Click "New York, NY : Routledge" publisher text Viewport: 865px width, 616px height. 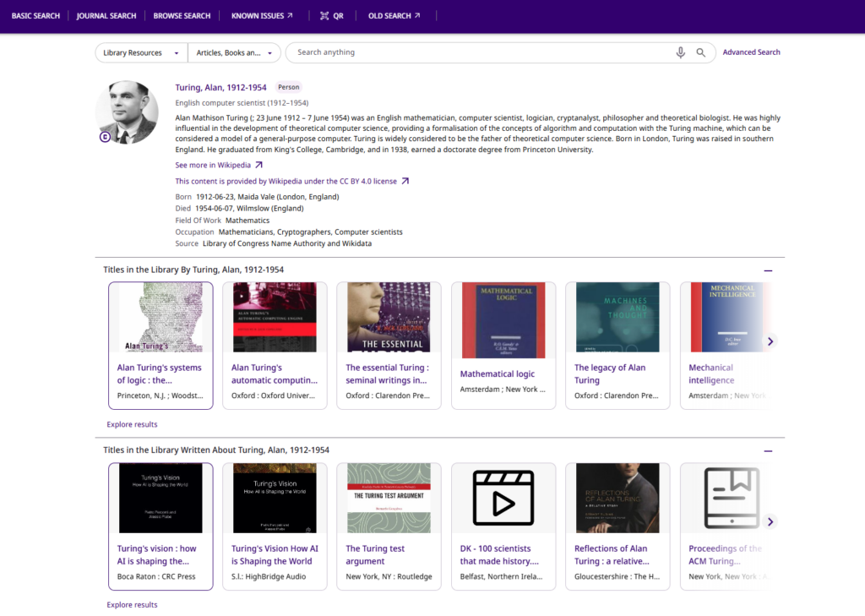click(389, 577)
